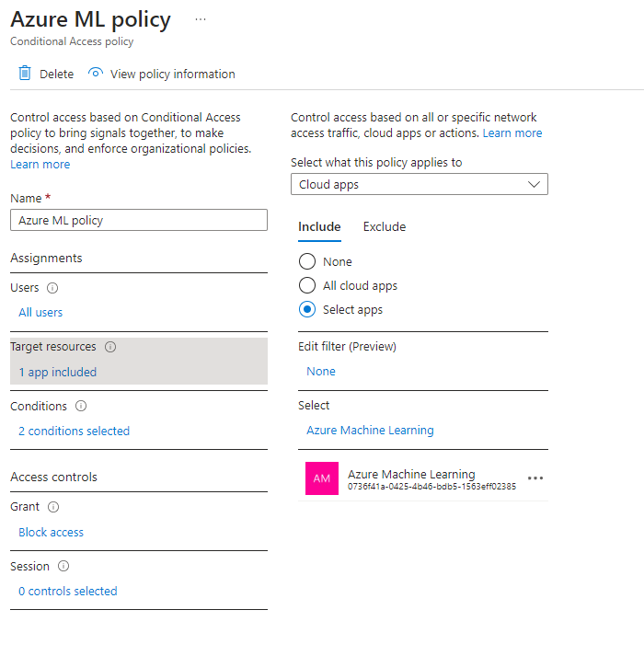Choose the Select apps radio button

click(x=307, y=310)
